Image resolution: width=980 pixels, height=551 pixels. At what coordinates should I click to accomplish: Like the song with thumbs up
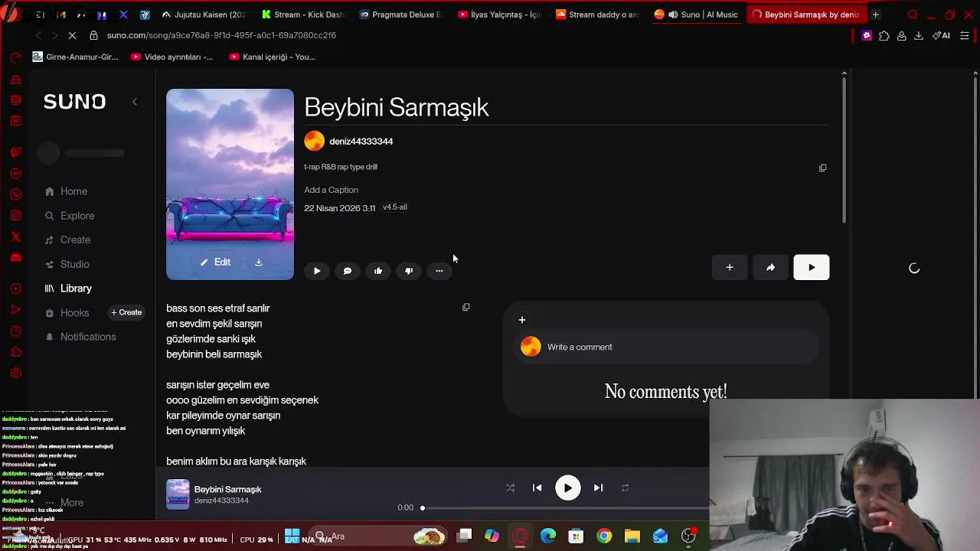pos(378,271)
